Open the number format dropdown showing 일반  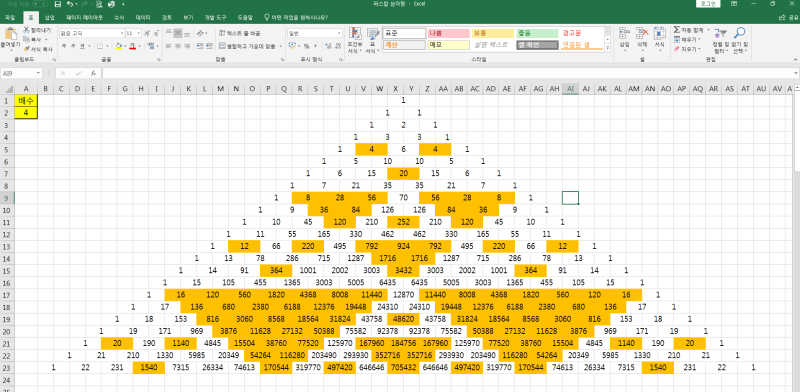314,33
